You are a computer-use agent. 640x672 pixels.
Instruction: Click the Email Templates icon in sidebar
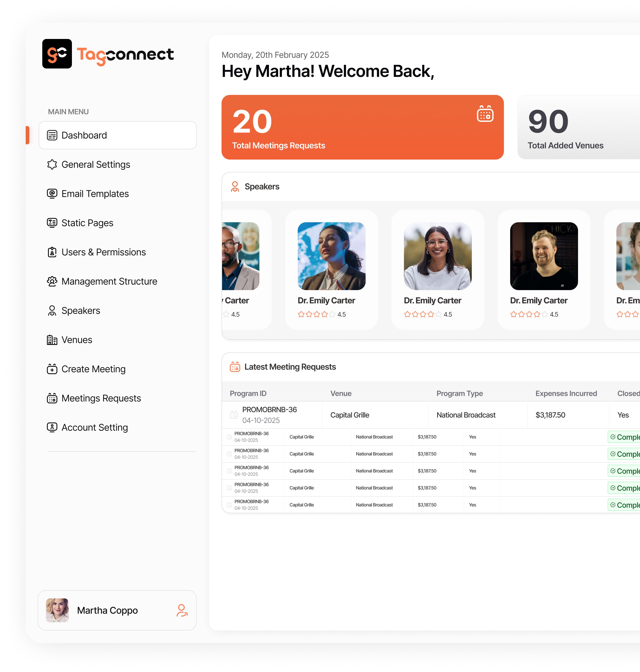click(52, 194)
